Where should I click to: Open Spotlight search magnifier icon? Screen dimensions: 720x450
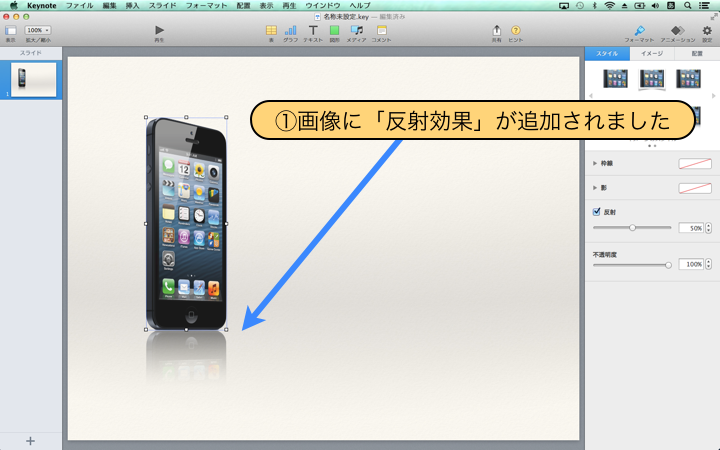(x=687, y=6)
